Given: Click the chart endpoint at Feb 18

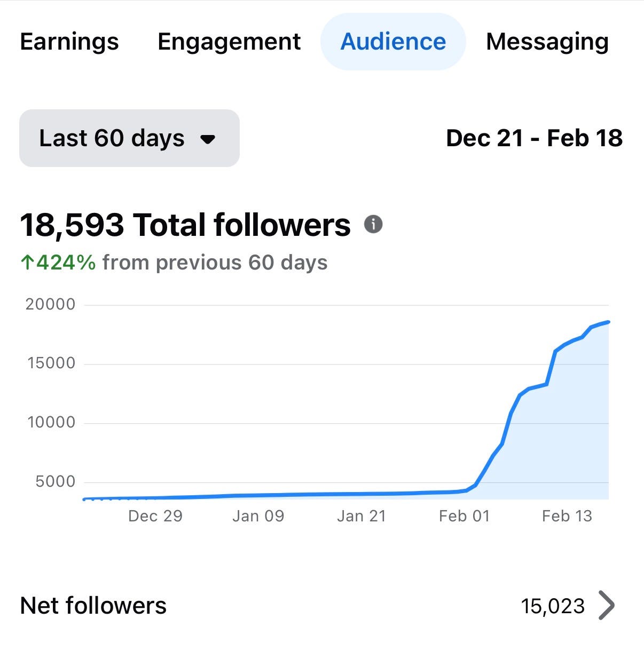Looking at the screenshot, I should click(608, 322).
